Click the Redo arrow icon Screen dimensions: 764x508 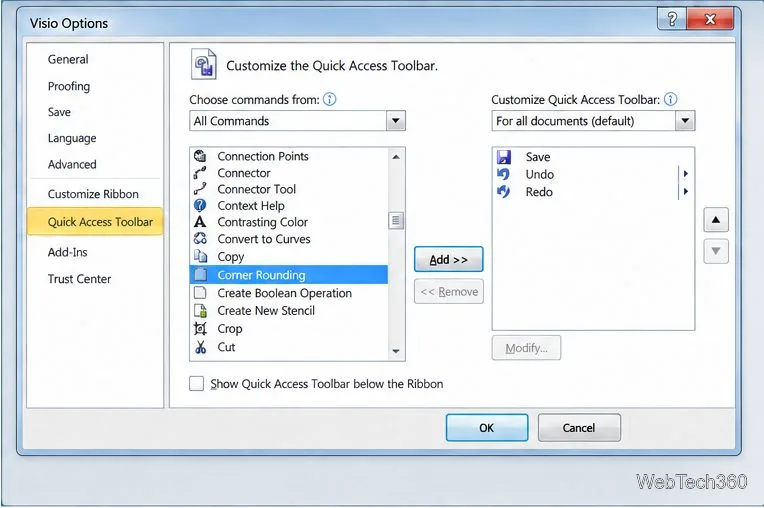pos(504,192)
